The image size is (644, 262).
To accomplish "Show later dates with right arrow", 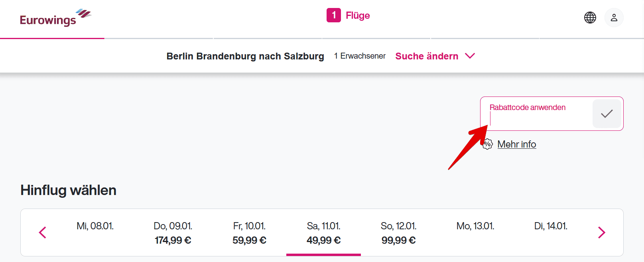I will (601, 232).
